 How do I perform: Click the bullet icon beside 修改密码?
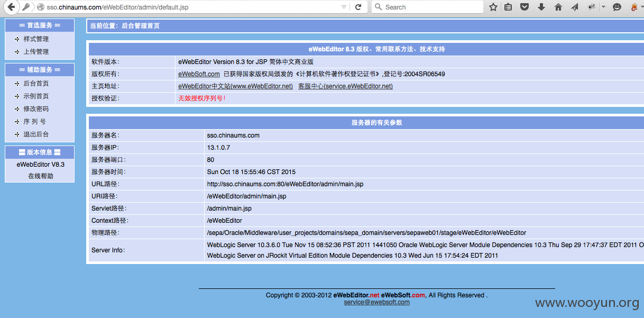pyautogui.click(x=17, y=109)
